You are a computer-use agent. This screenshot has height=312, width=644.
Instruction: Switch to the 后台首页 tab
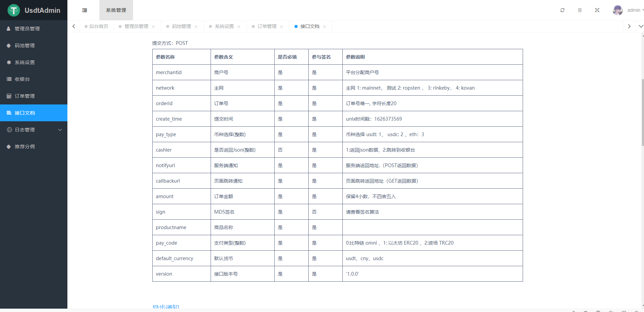(96, 26)
